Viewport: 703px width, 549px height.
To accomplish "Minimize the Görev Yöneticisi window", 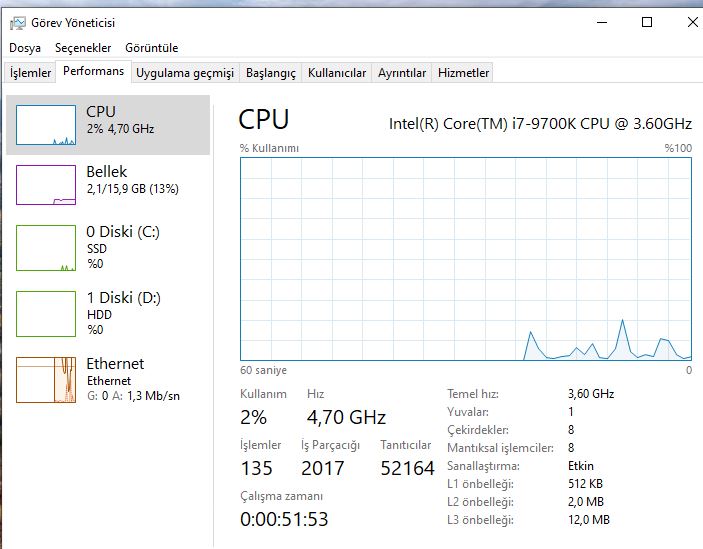I will pos(600,22).
